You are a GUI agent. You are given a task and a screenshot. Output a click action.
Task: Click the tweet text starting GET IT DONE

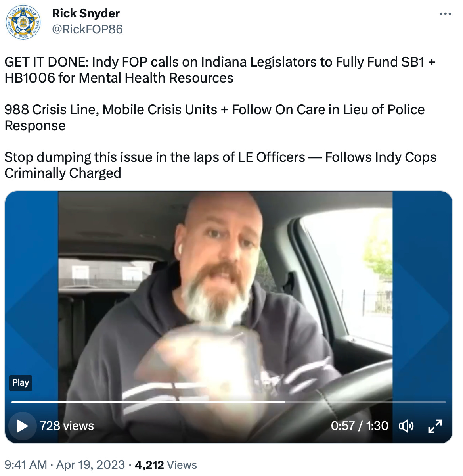(x=220, y=70)
